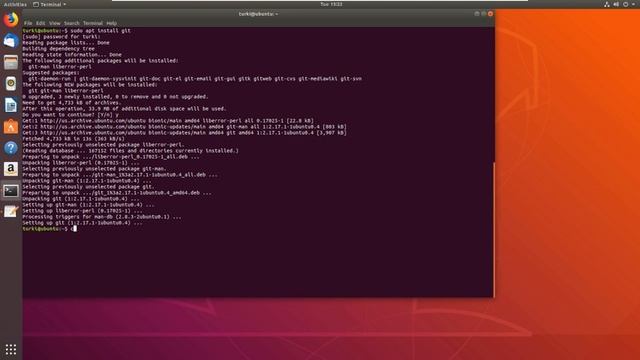Open the Text Editor icon in the dock
The width and height of the screenshot is (640, 360).
(11, 212)
